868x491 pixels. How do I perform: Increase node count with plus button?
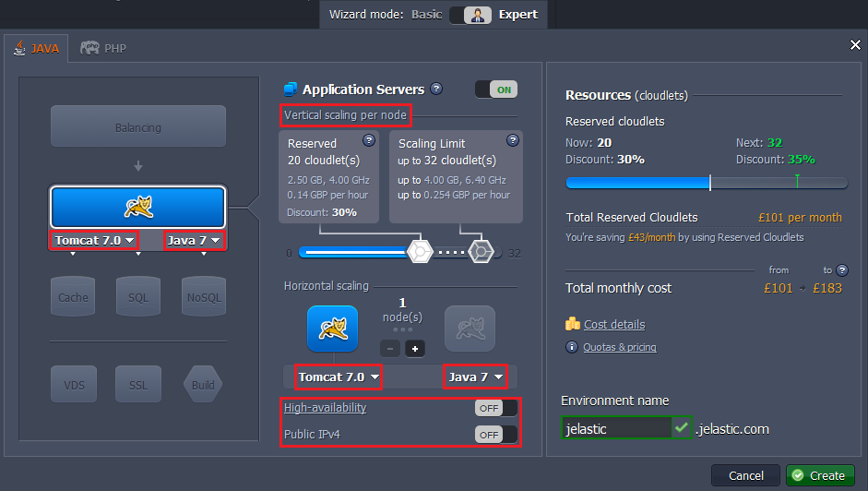(x=415, y=349)
